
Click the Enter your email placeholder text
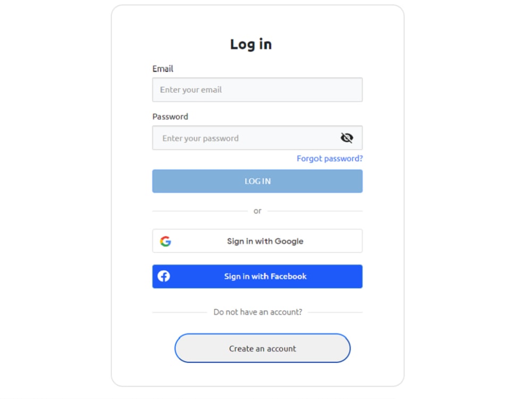[190, 89]
